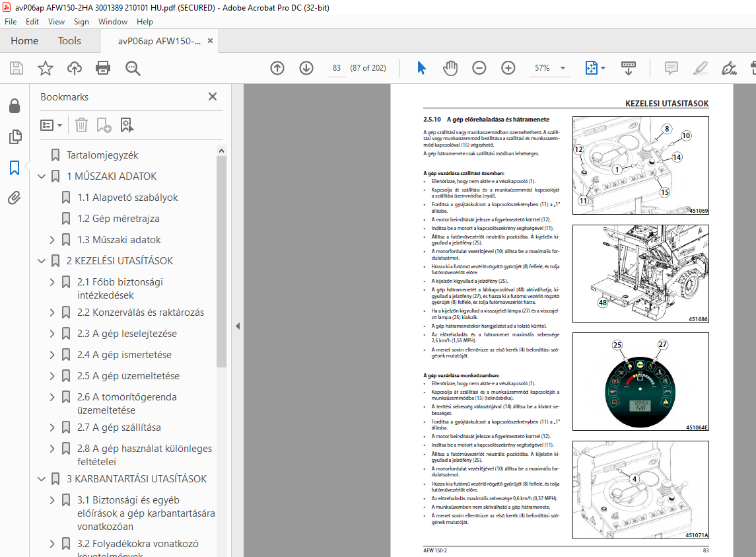Expand 2.1 Főbb biztonsági intézkedések
This screenshot has width=756, height=557.
pos(52,282)
